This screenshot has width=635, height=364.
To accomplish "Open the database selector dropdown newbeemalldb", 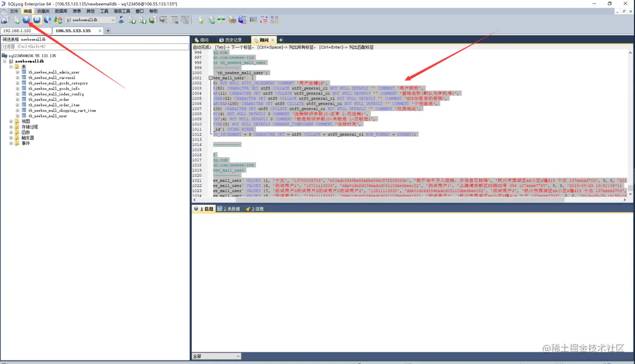I will click(x=91, y=20).
